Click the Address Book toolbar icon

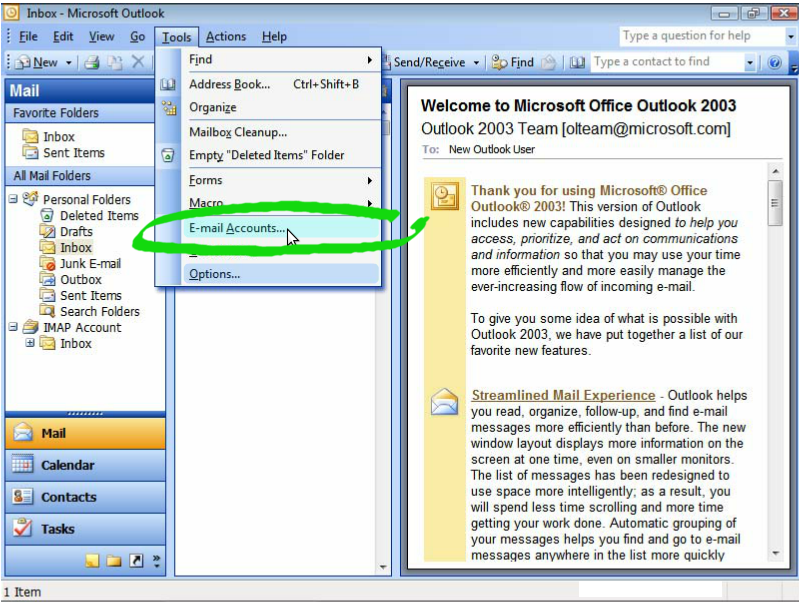click(577, 62)
